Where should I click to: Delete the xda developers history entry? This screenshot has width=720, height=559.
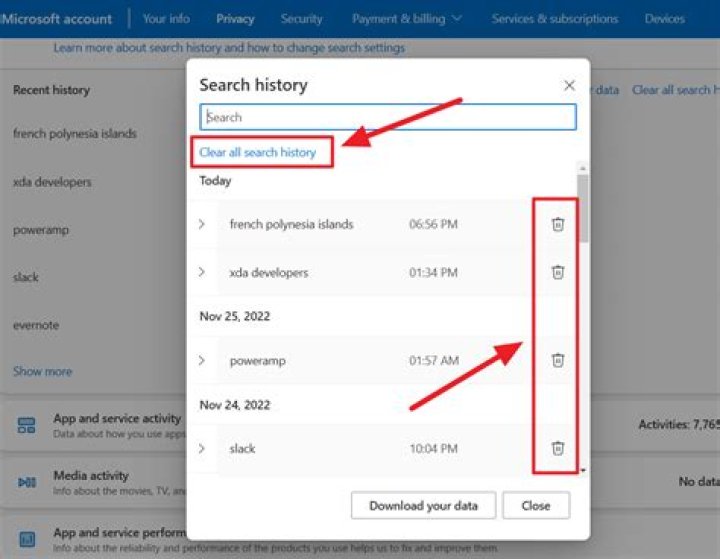558,272
